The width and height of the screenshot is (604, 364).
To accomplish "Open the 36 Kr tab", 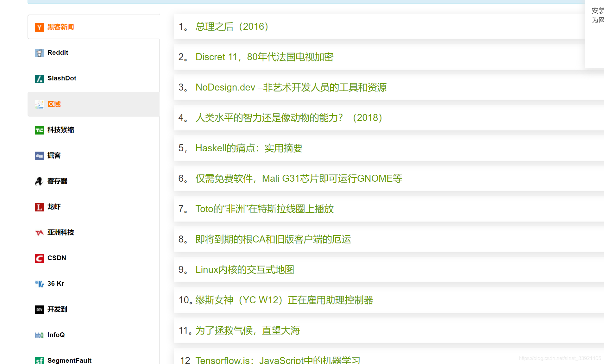I will pos(93,284).
